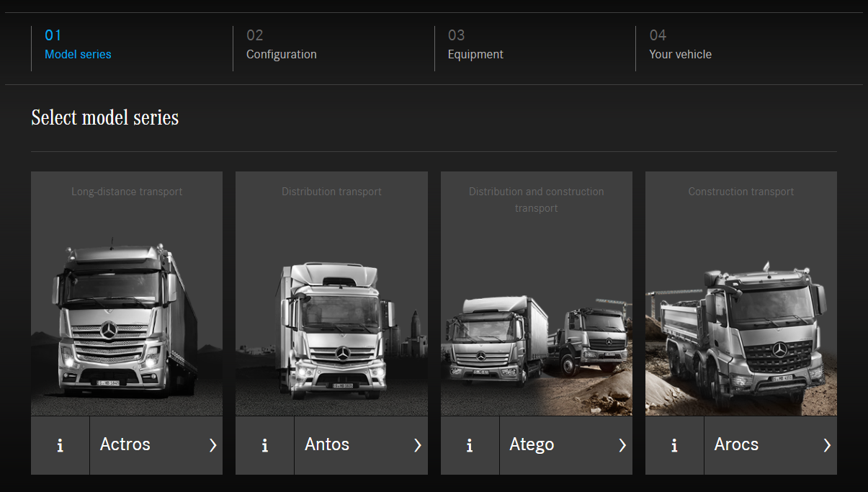Switch to the 03 Equipment step
Screen dimensions: 868x492
click(x=475, y=45)
